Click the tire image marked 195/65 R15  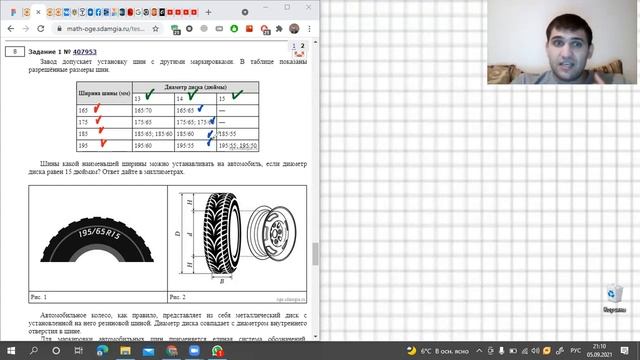(x=97, y=240)
